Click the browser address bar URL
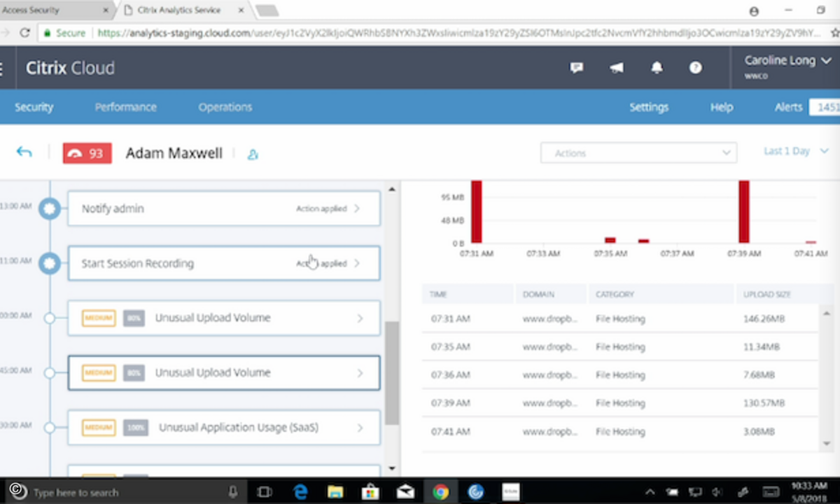840x504 pixels. (458, 33)
